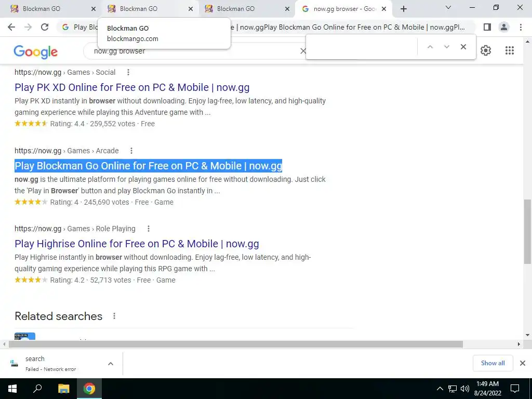Image resolution: width=532 pixels, height=399 pixels.
Task: Open options for Highrise result
Action: pyautogui.click(x=148, y=229)
